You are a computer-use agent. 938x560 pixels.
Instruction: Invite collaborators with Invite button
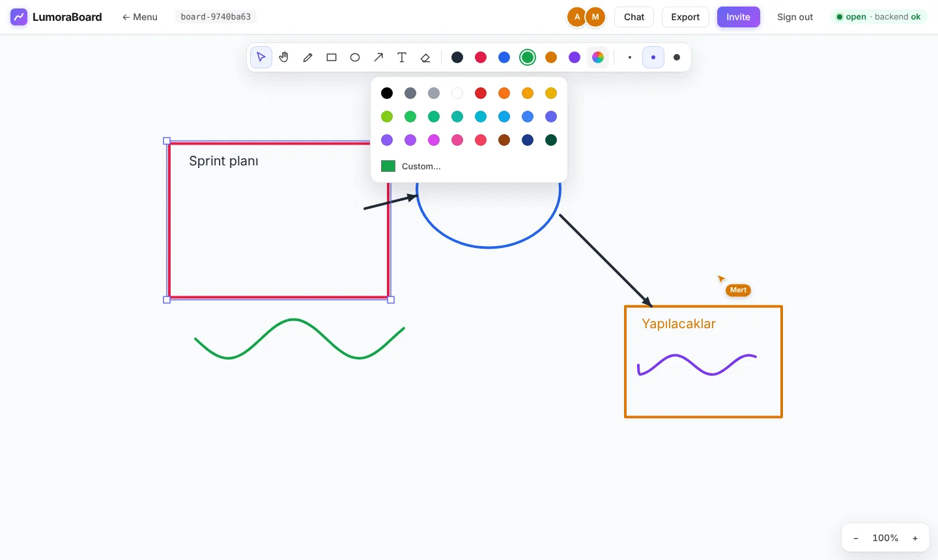[x=739, y=17]
